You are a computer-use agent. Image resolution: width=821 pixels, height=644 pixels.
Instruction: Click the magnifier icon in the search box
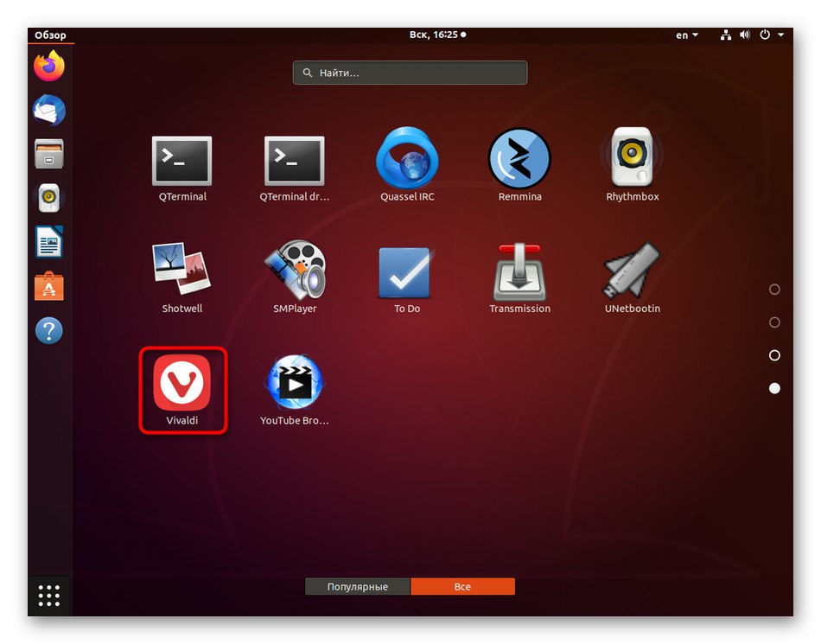(x=308, y=73)
